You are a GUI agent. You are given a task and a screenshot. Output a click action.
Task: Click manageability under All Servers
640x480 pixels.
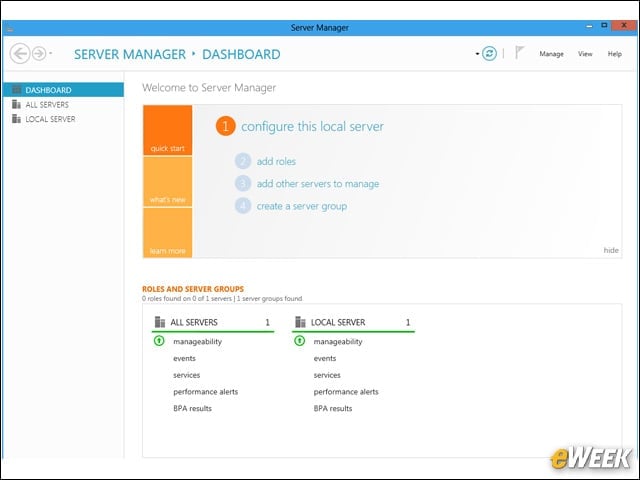click(198, 342)
